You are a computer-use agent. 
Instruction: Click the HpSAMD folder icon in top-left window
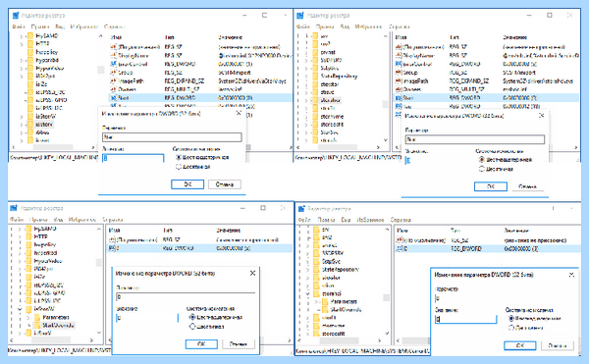tap(30, 36)
